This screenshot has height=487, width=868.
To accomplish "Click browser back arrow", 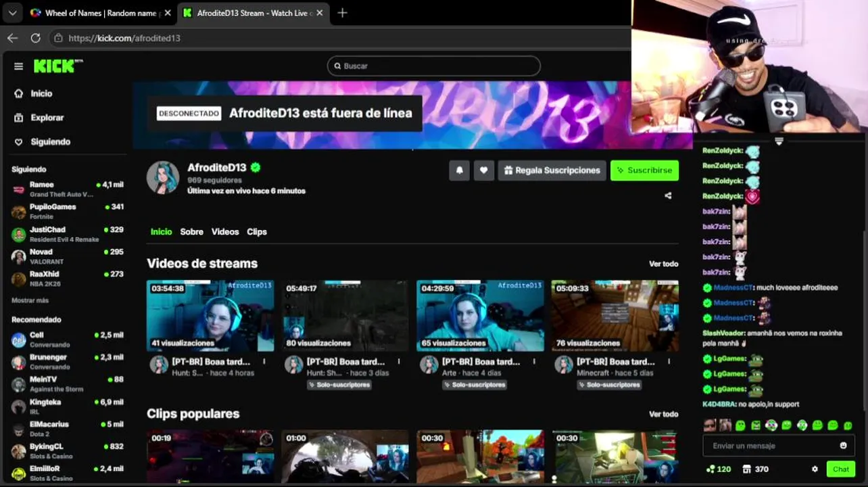I will (12, 38).
